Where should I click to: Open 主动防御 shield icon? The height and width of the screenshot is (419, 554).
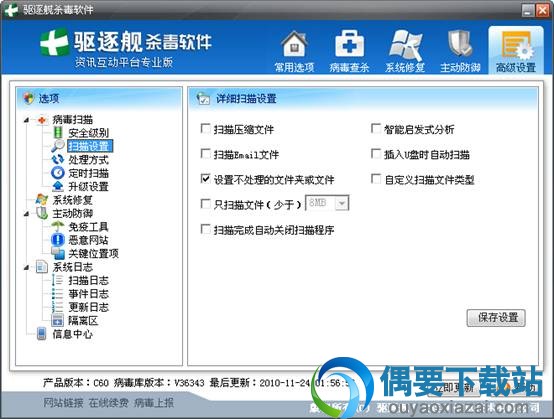(x=460, y=43)
